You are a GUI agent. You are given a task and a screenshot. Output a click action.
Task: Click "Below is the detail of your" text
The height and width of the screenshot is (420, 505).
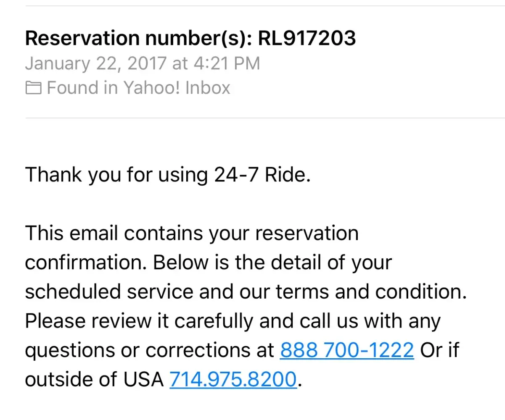(x=272, y=263)
